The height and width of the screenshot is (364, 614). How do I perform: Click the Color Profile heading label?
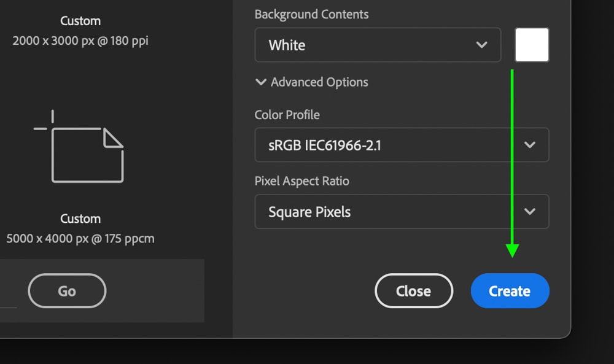(287, 115)
